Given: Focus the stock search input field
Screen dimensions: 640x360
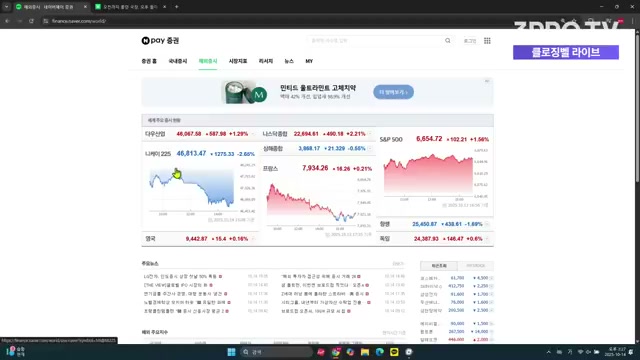Looking at the screenshot, I should [x=376, y=40].
